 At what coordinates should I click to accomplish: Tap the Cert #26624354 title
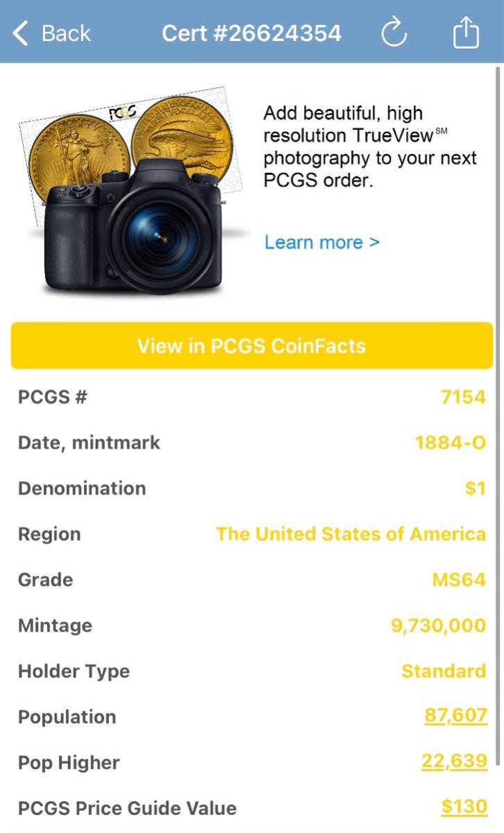click(x=251, y=33)
